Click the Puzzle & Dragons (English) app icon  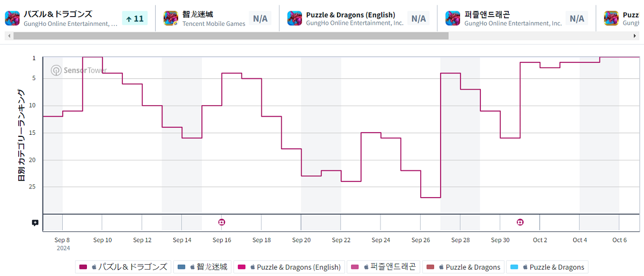(294, 18)
